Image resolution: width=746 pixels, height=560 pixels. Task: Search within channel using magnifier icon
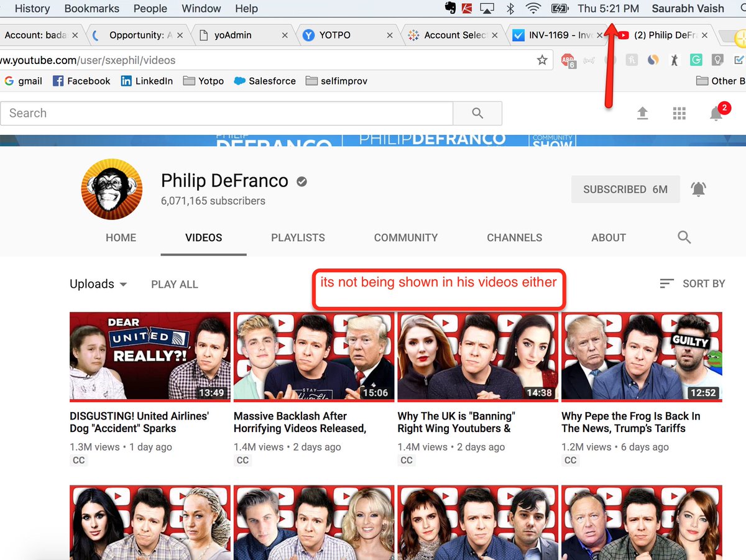(684, 237)
